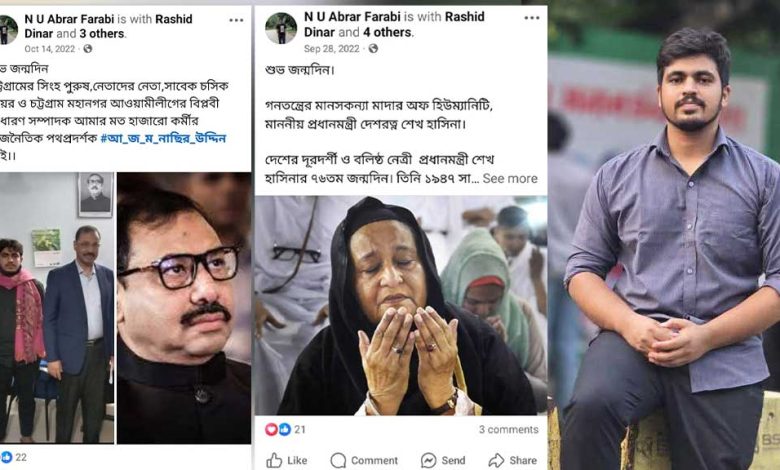
Task: Open the praying woman photo
Action: [401, 305]
